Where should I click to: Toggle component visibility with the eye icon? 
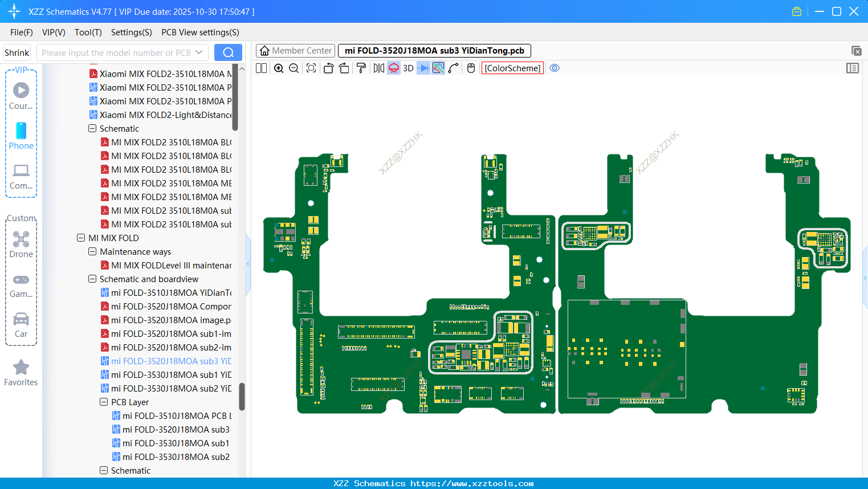[555, 68]
